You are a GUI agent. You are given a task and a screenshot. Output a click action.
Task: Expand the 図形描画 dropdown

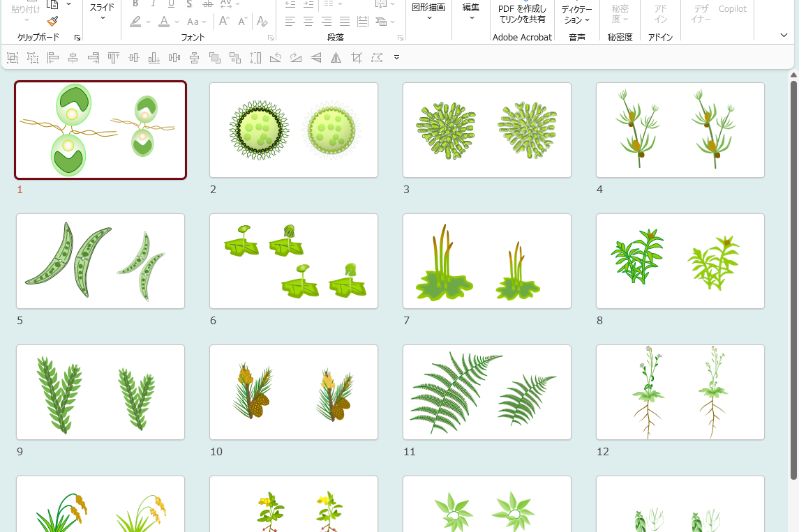(x=428, y=12)
